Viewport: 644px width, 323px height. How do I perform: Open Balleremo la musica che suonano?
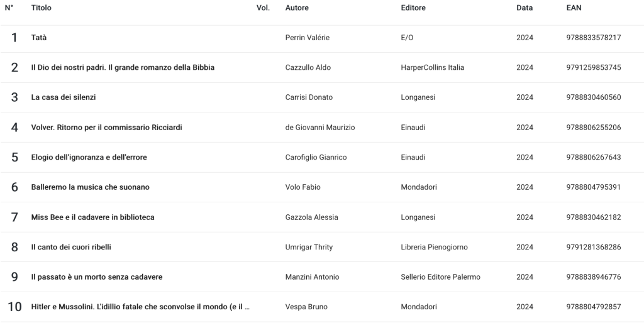click(x=90, y=187)
